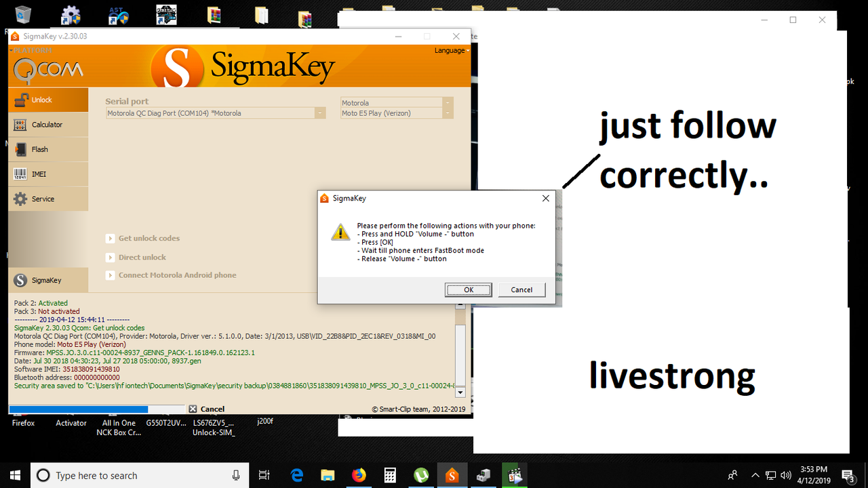Open the Moto E5 Play model dropdown
868x488 pixels.
447,113
